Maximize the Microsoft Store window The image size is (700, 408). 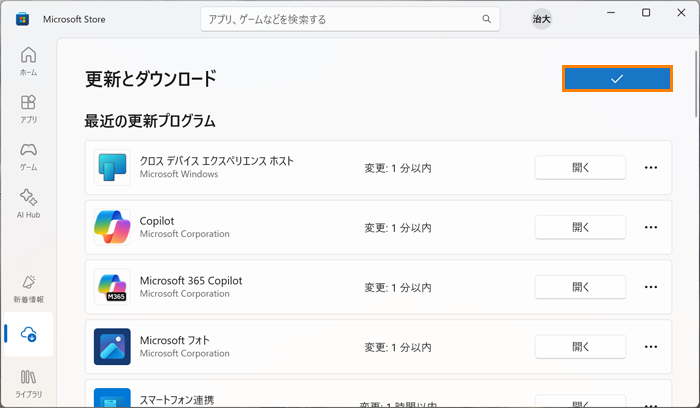(x=646, y=12)
